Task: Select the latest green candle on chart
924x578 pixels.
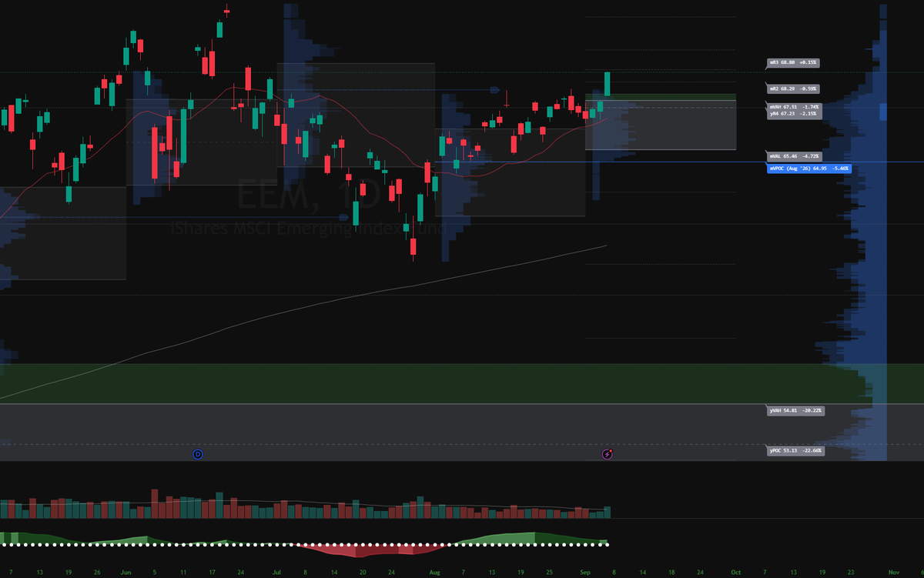Action: [608, 84]
